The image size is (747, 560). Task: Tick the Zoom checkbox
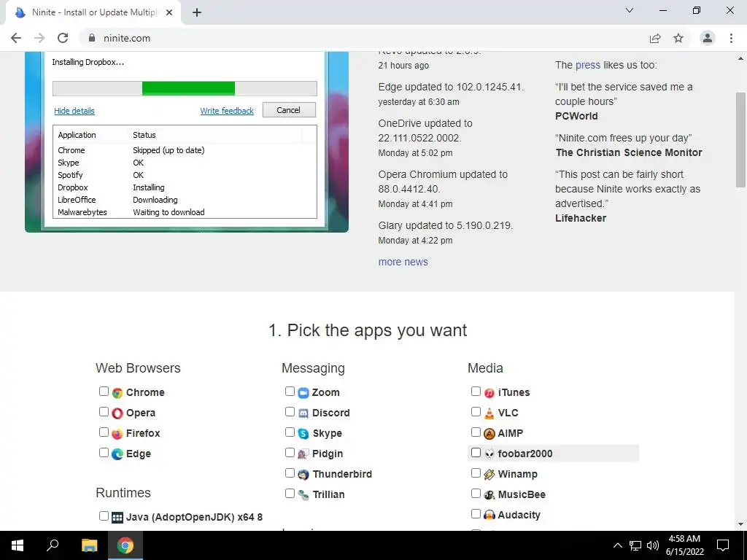click(290, 392)
